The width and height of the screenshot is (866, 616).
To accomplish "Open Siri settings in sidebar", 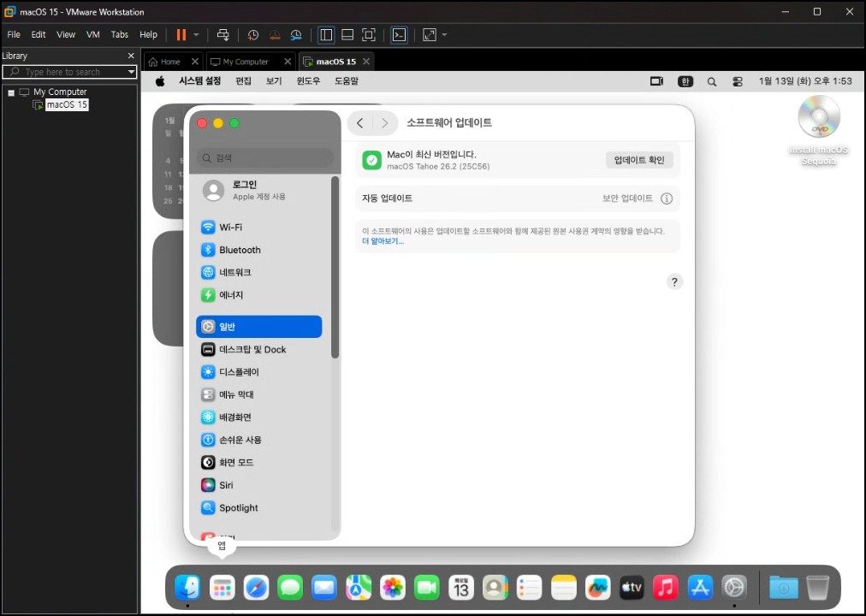I will click(259, 485).
